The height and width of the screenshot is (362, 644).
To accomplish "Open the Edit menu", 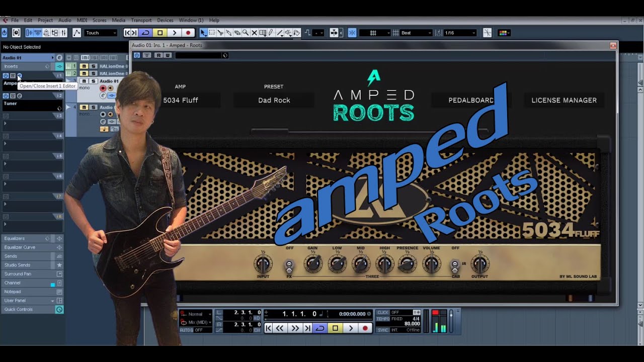I will pos(28,20).
